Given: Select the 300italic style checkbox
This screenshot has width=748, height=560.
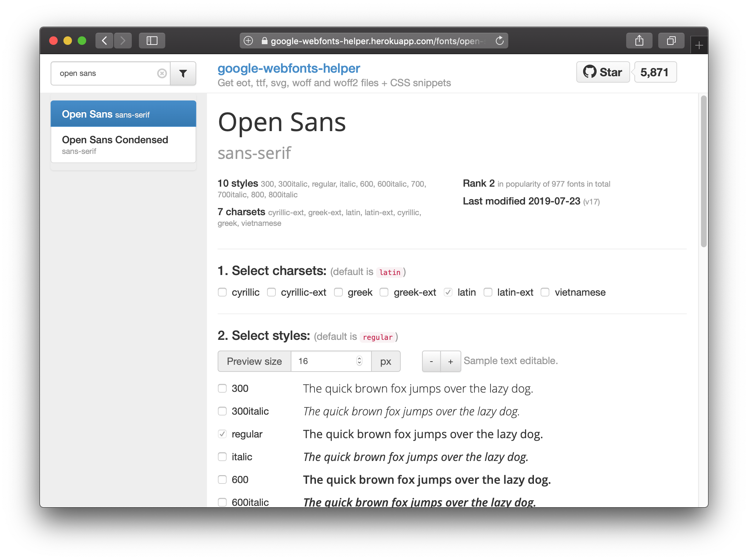Looking at the screenshot, I should tap(222, 411).
